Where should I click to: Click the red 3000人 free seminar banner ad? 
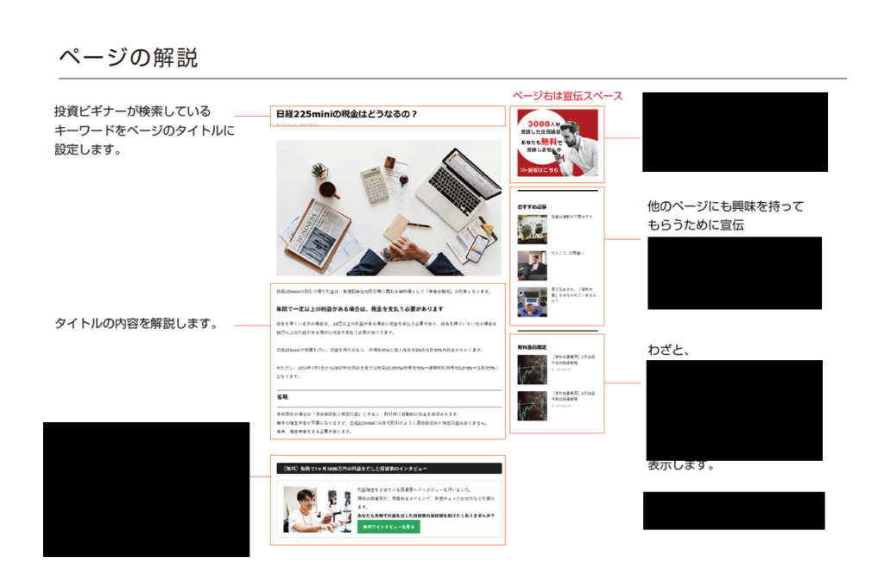[557, 143]
